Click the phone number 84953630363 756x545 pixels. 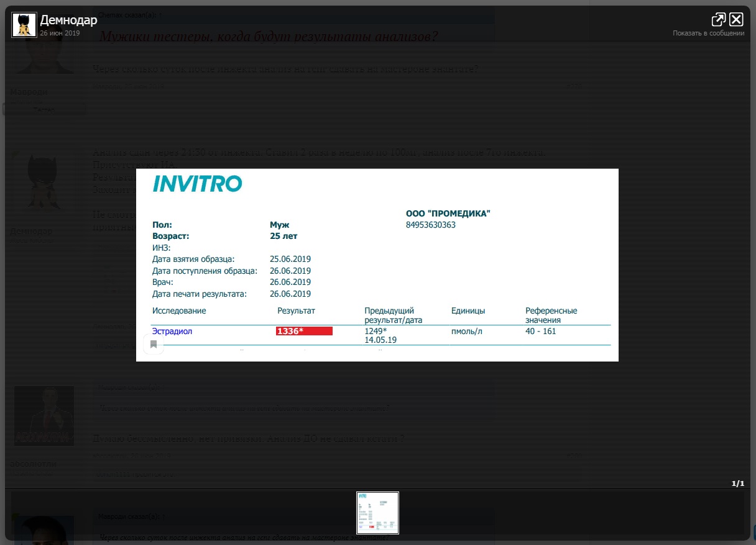click(430, 225)
